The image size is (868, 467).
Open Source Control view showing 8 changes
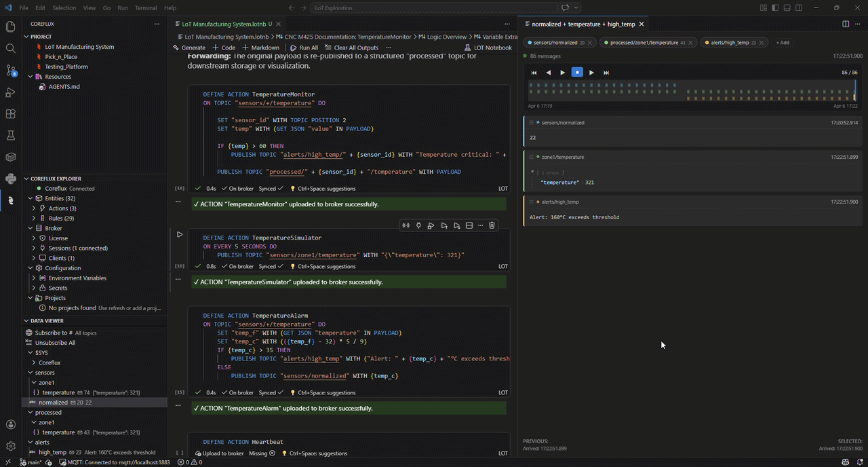10,70
